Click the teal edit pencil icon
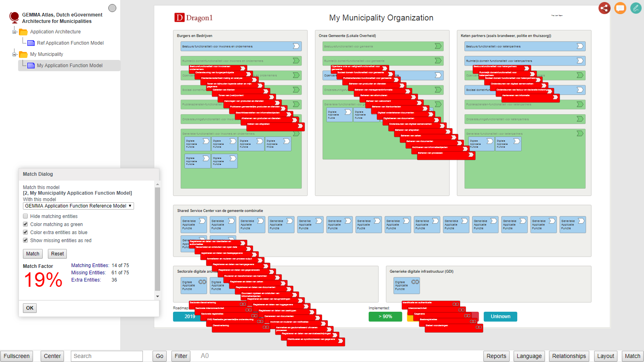 [x=636, y=8]
